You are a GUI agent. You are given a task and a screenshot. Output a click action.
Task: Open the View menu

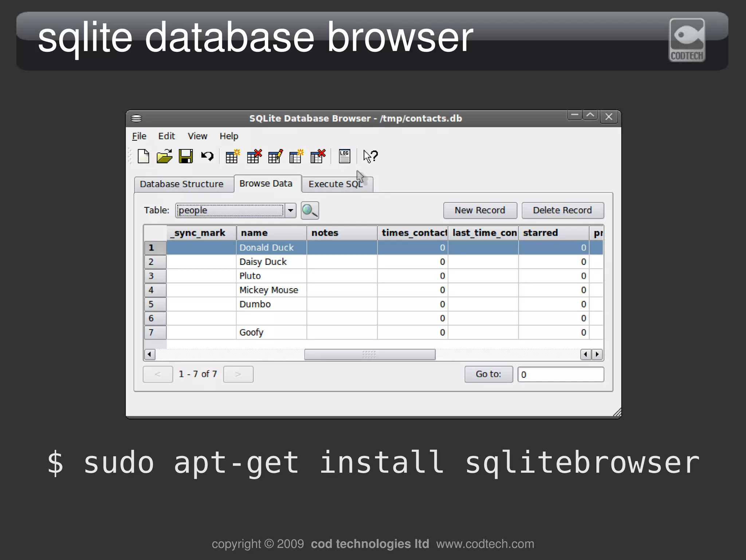click(197, 136)
